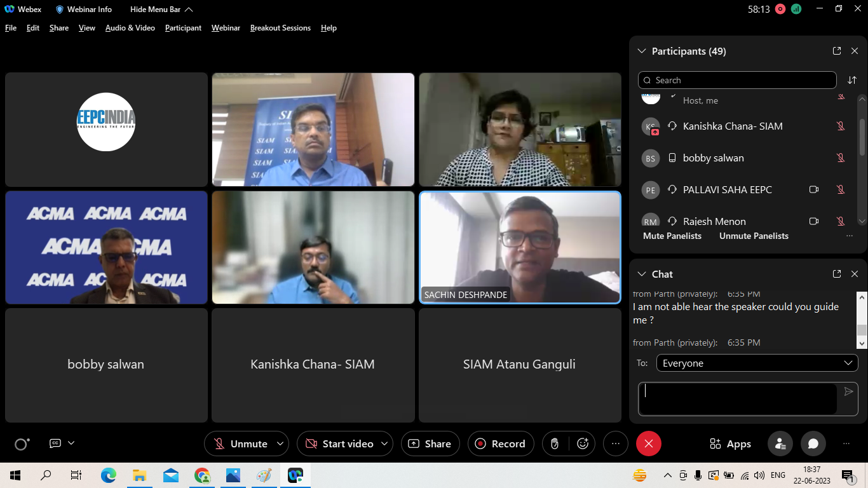
Task: Toggle Kanishka Chana- SIAM microphone mute icon
Action: click(x=841, y=126)
